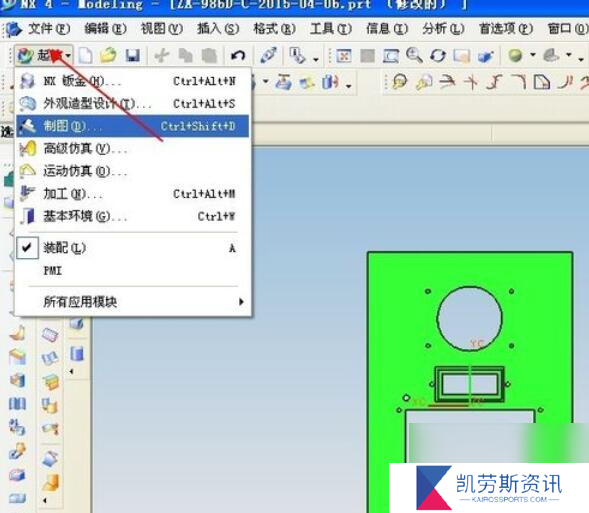The image size is (589, 513).
Task: Click the Copy icon
Action: (186, 56)
